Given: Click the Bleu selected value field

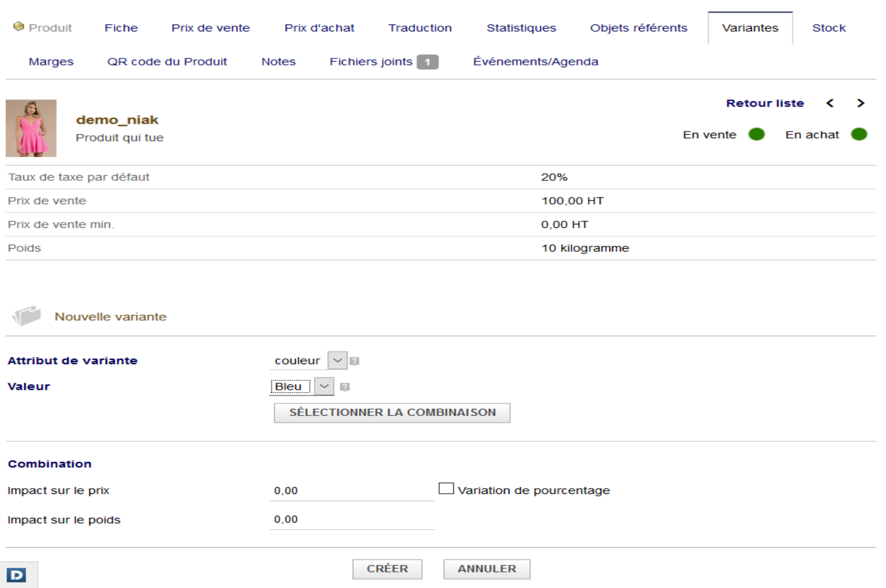Looking at the screenshot, I should (290, 386).
